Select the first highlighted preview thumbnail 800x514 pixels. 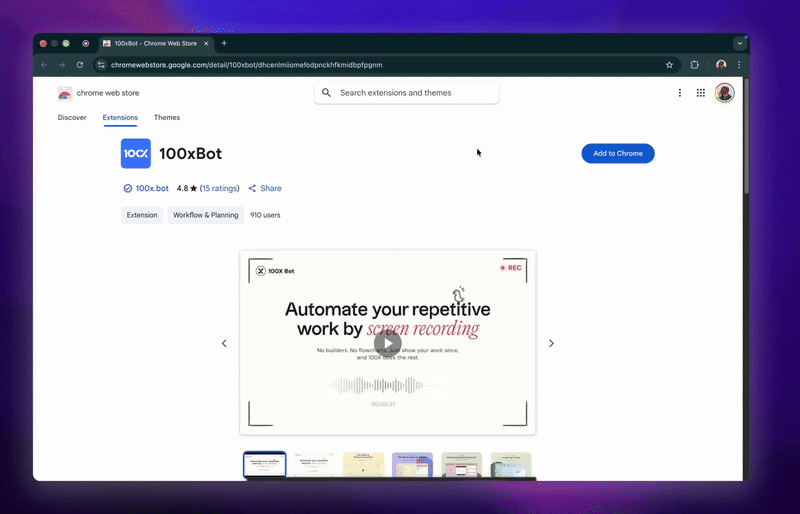click(264, 464)
